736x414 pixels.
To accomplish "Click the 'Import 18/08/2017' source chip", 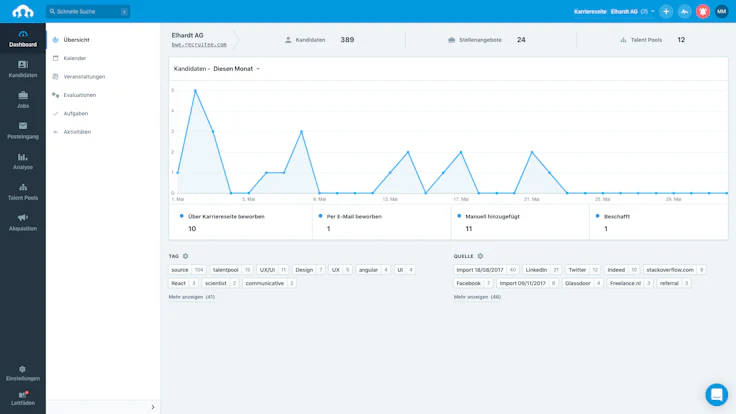I will click(486, 270).
